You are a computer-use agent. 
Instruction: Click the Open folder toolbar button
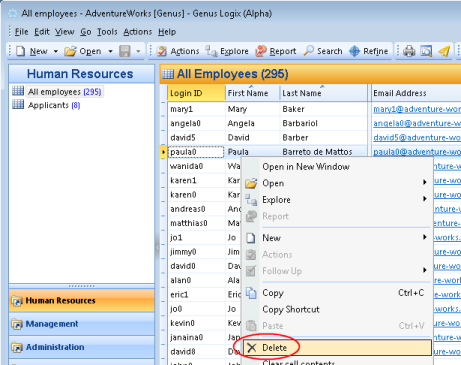83,51
